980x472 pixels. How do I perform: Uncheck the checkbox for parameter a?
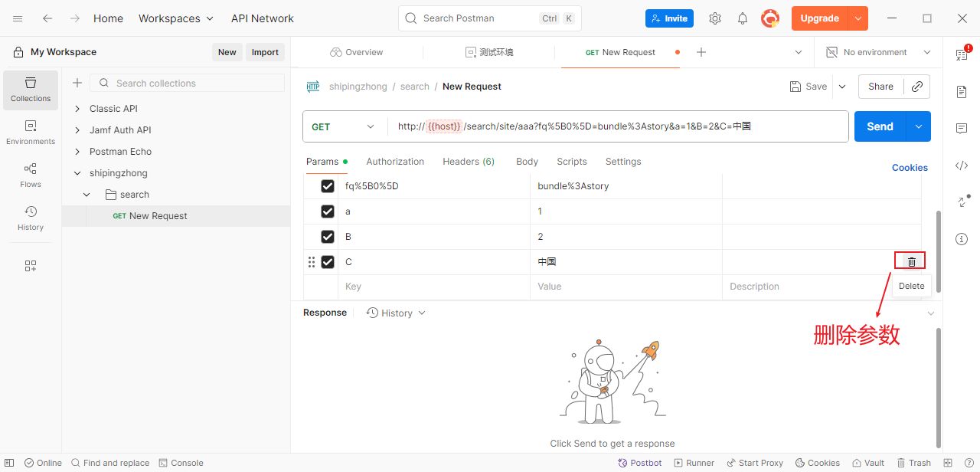coord(328,211)
